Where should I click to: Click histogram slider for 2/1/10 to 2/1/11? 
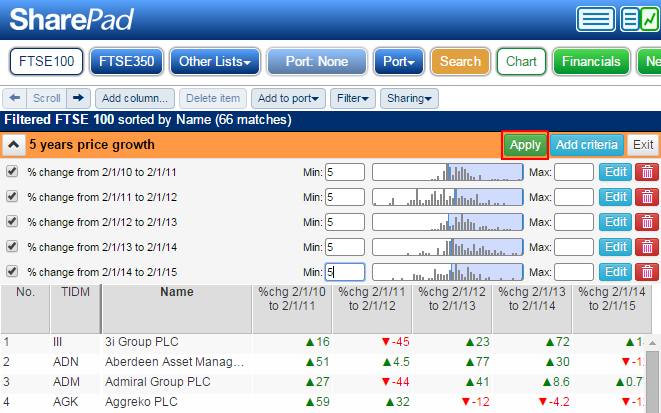tap(448, 172)
